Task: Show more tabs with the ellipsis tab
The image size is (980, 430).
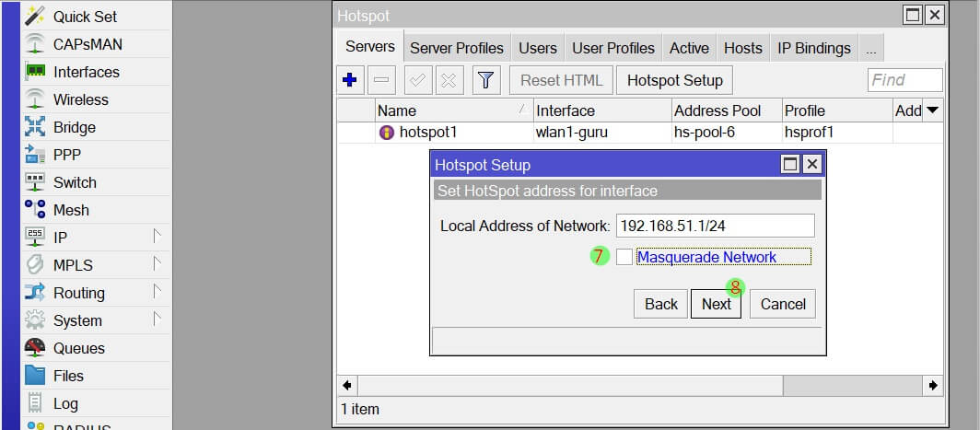Action: pos(871,48)
